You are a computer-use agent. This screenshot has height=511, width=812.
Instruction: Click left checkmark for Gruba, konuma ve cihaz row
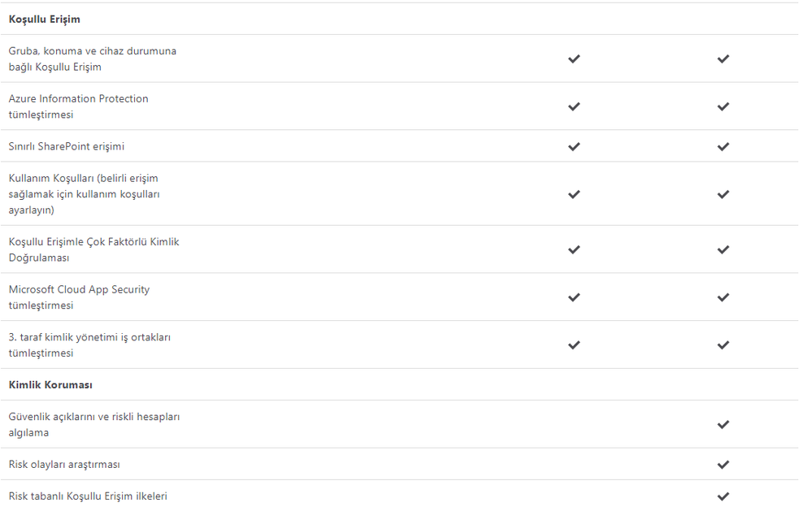point(574,58)
